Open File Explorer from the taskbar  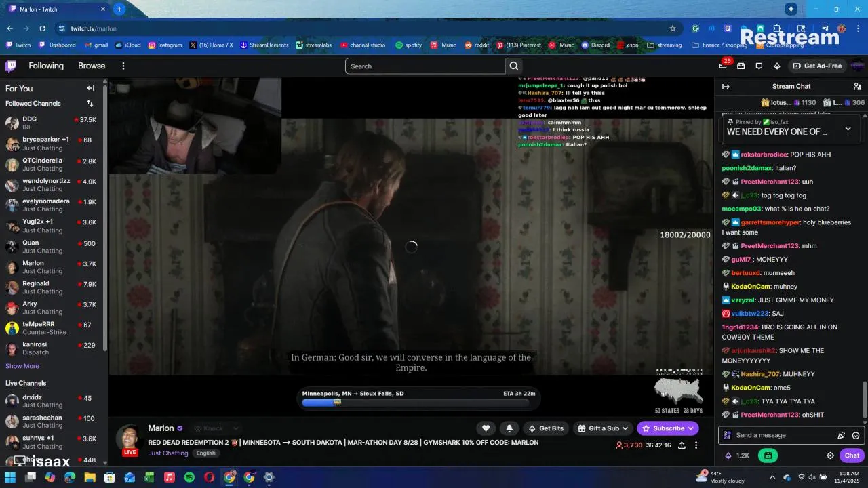tap(90, 477)
